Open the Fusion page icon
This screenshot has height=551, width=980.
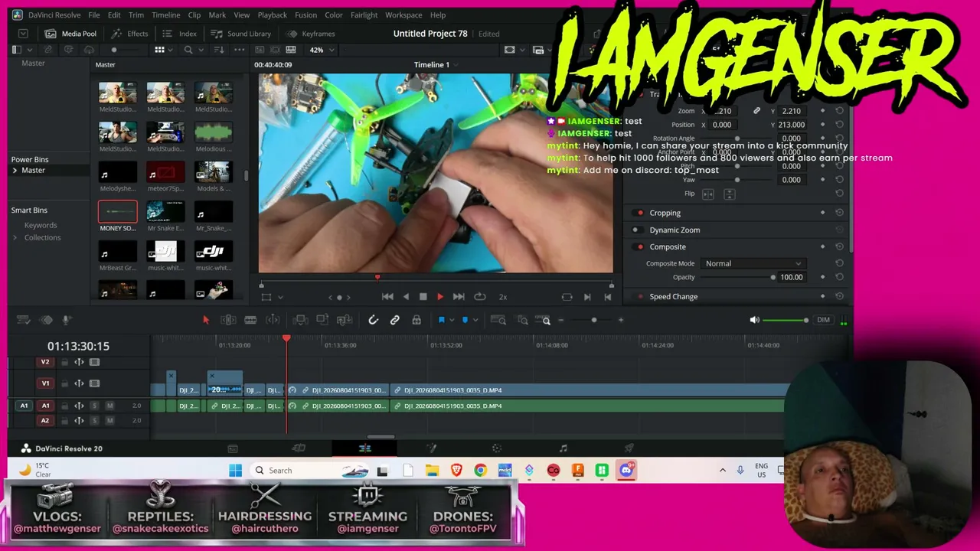(431, 448)
